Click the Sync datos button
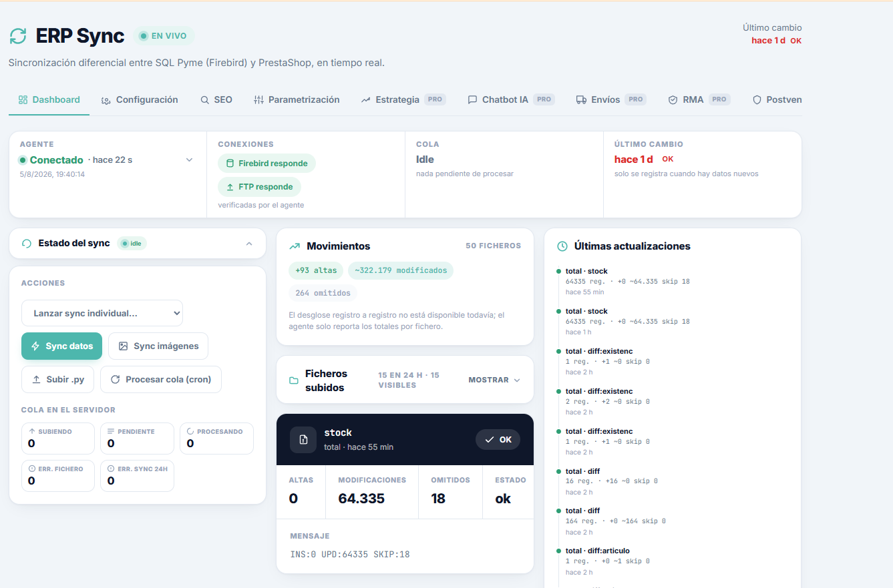893x588 pixels. tap(62, 346)
